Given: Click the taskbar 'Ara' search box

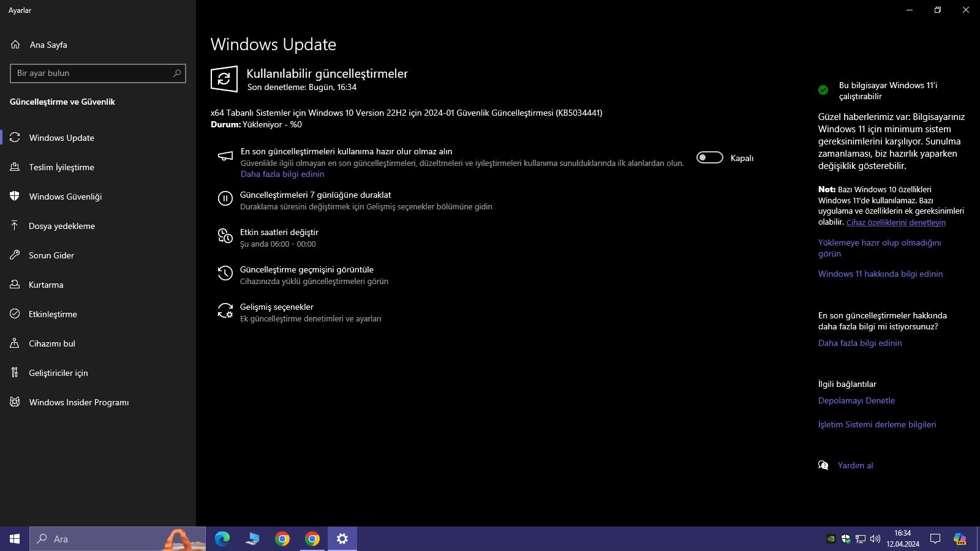Looking at the screenshot, I should [118, 539].
